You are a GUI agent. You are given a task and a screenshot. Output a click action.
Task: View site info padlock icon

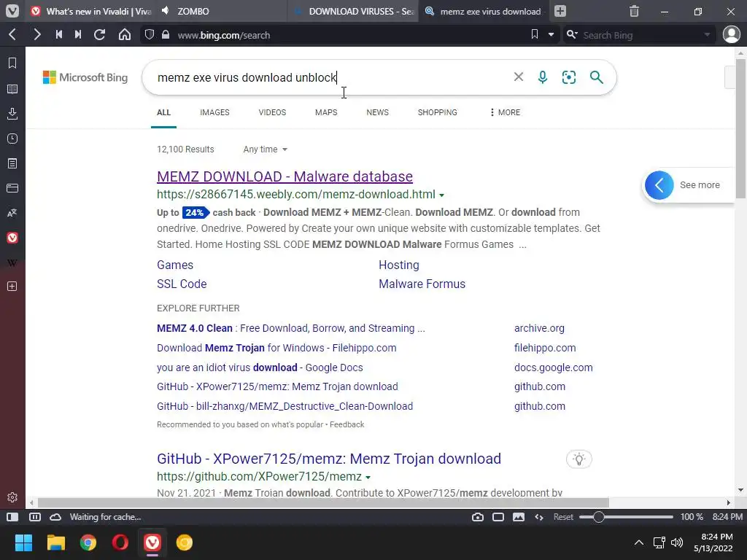click(x=166, y=35)
